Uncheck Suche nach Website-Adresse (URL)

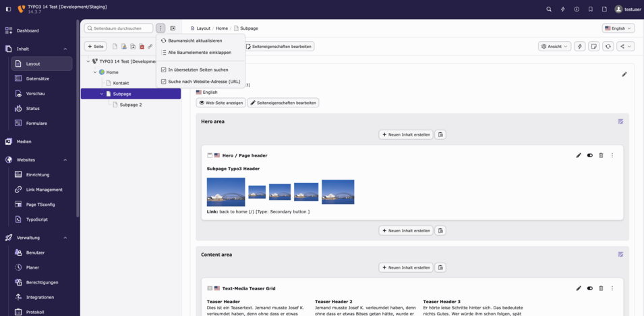[200, 82]
